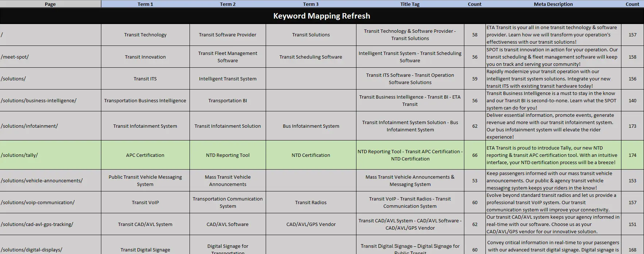Select the Term 3 column header
This screenshot has height=254, width=644.
pos(311,4)
